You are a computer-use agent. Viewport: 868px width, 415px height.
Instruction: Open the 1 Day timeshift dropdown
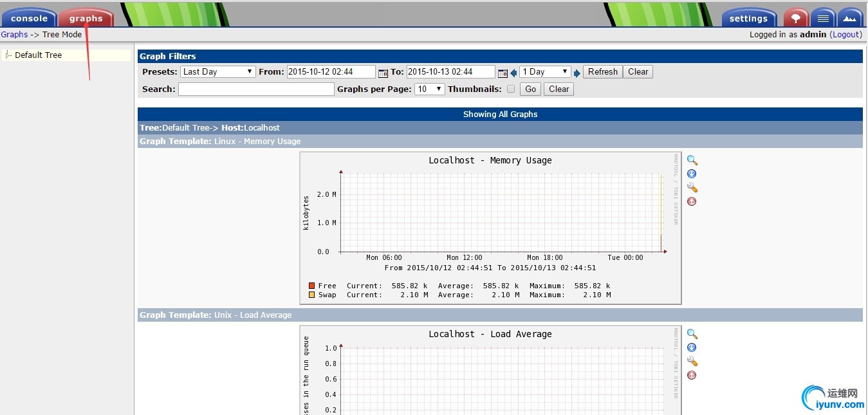click(x=545, y=72)
